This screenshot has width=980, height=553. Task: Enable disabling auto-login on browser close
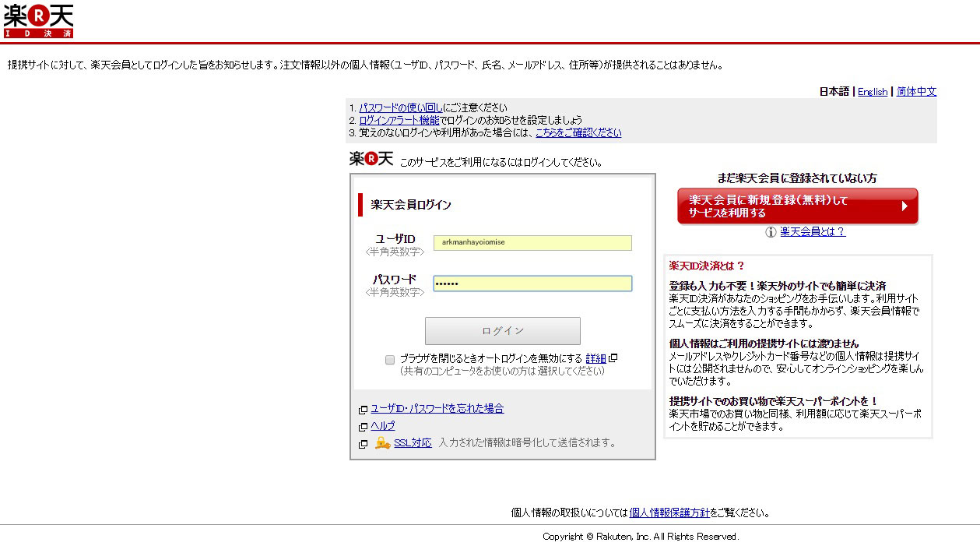coord(390,359)
